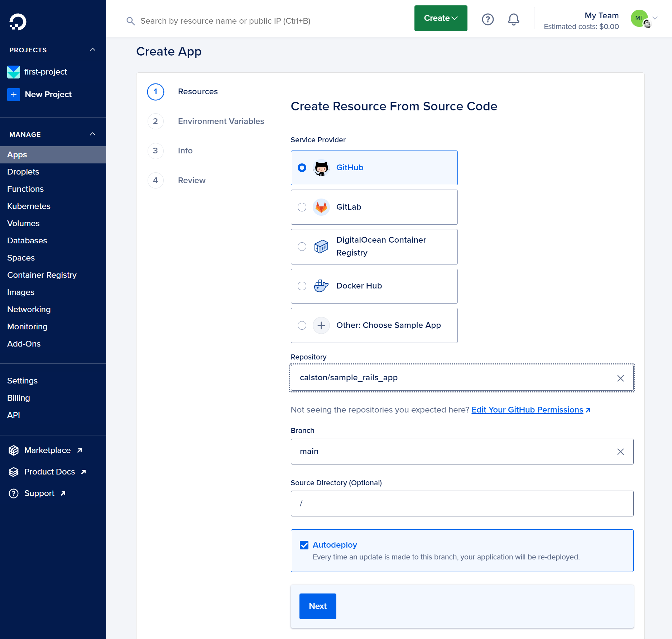Select the Docker Hub radio button
This screenshot has height=639, width=672.
[302, 286]
